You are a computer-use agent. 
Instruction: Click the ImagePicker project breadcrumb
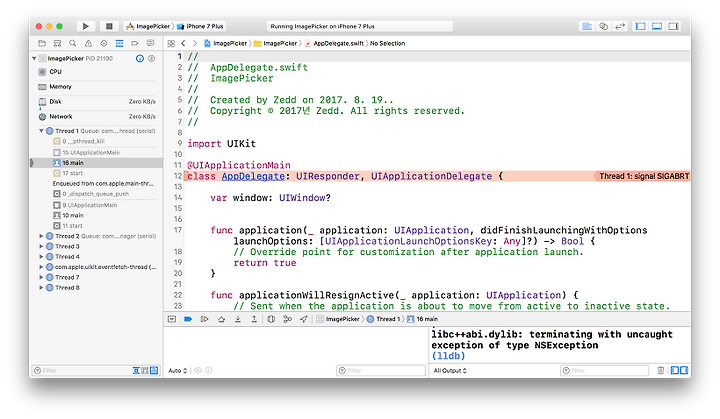pos(225,43)
